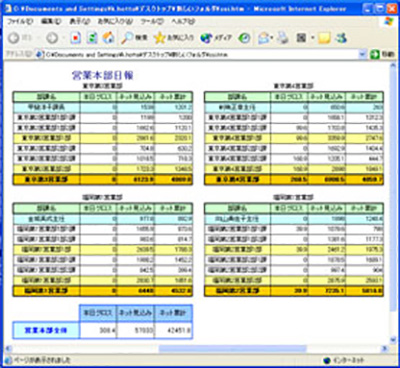Open the お気に入り(A) menu

coord(115,21)
